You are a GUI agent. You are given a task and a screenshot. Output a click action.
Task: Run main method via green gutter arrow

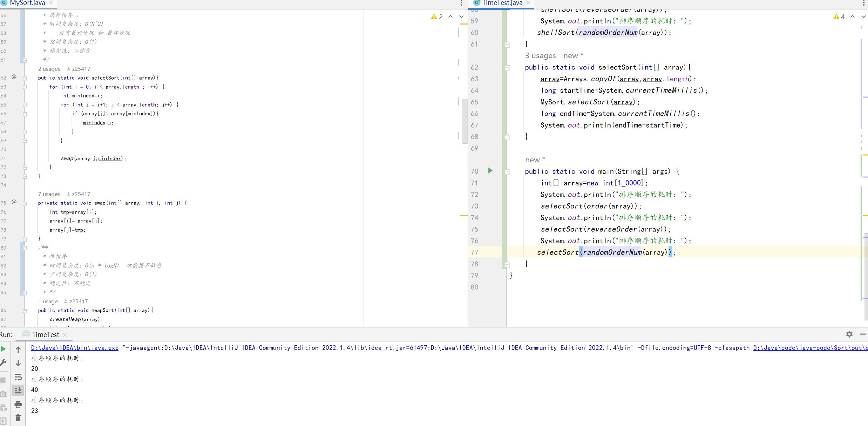pos(490,171)
